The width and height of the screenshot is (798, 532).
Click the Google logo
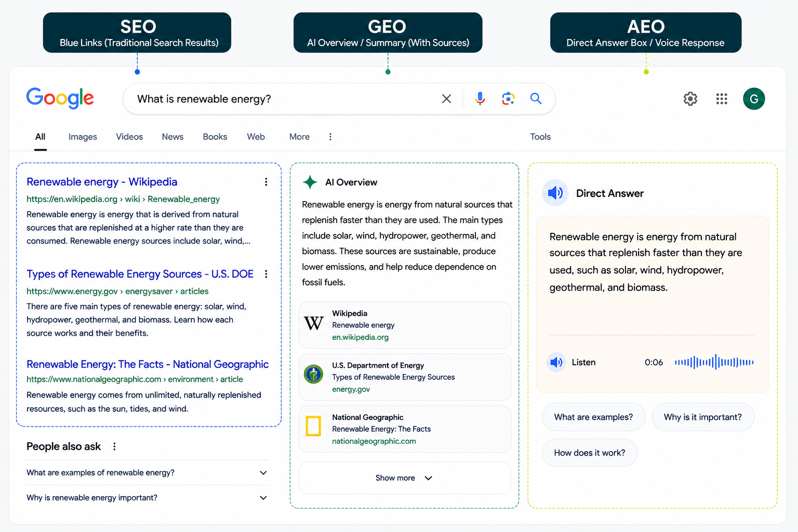tap(60, 98)
